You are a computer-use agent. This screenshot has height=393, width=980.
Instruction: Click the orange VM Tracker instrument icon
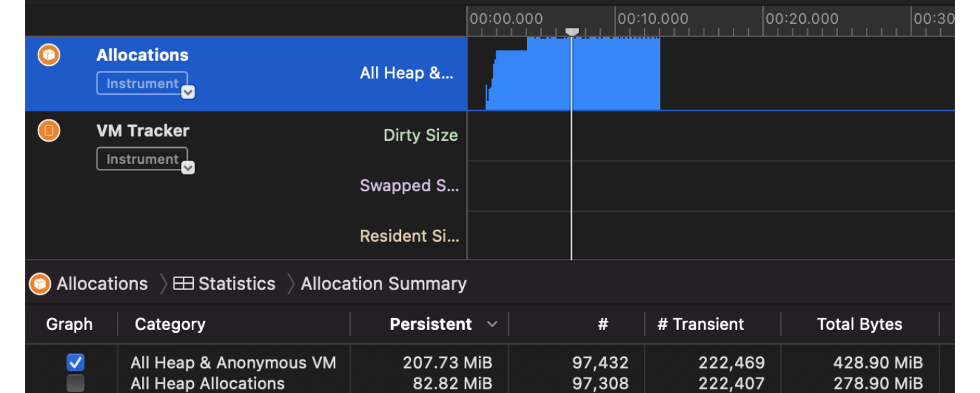49,130
